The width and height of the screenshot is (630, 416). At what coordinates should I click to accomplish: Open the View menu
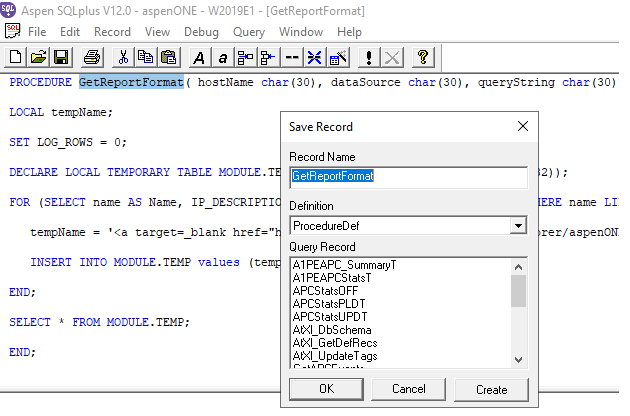tap(157, 32)
